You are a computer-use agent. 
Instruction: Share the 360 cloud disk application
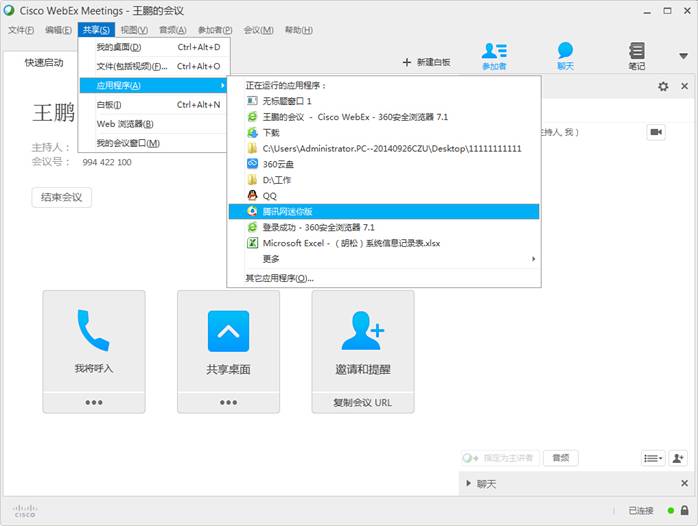pyautogui.click(x=384, y=164)
